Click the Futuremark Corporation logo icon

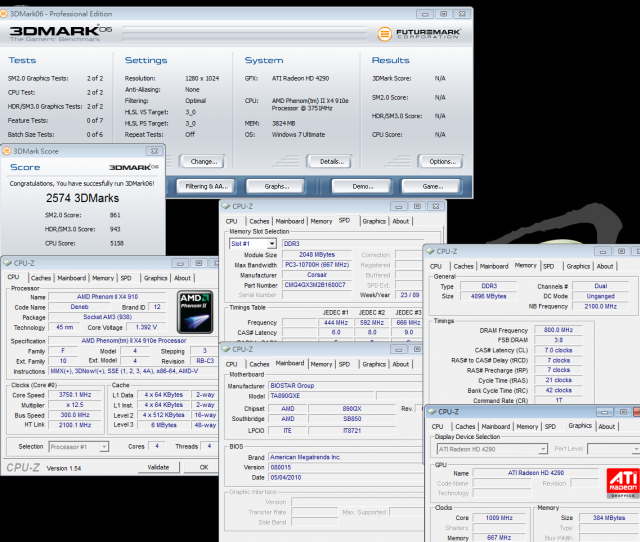(384, 34)
